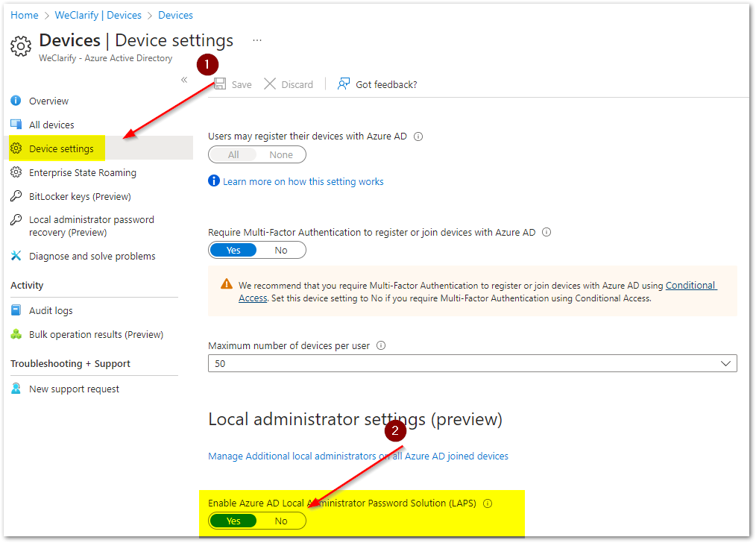Click the Local administrator settings (preview) heading
The width and height of the screenshot is (756, 543).
[x=356, y=419]
